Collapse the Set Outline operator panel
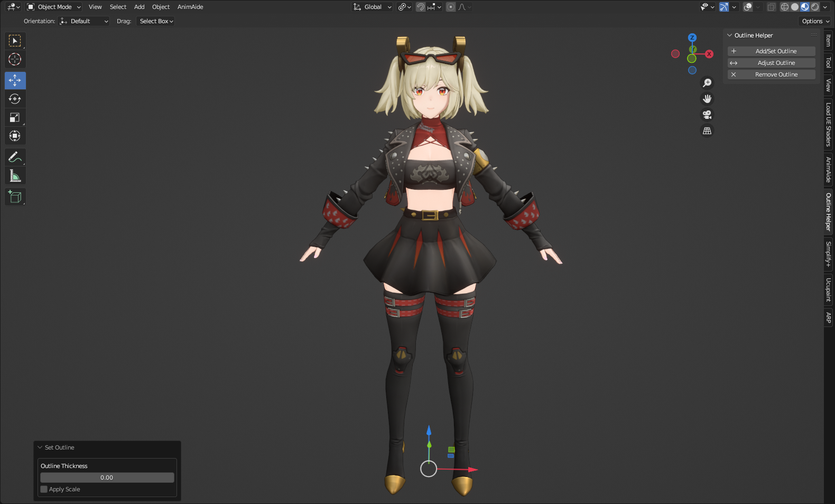This screenshot has width=835, height=504. click(40, 447)
